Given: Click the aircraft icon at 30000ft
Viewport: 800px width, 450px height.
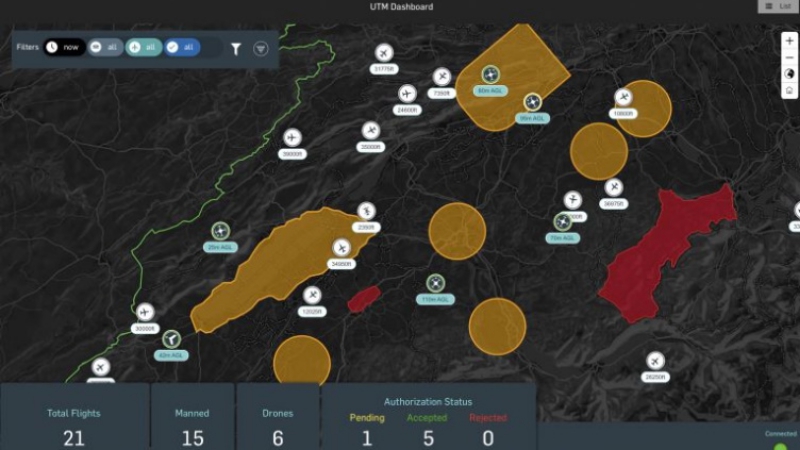Looking at the screenshot, I should click(x=146, y=312).
